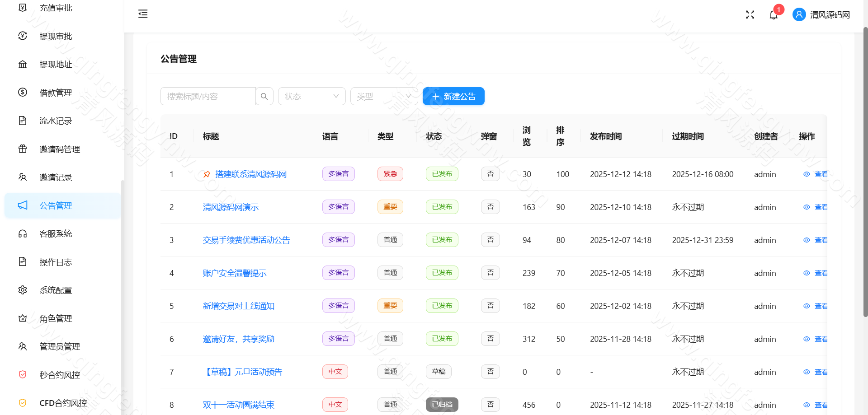
Task: Switch to the 操作日志 menu item
Action: pos(56,261)
